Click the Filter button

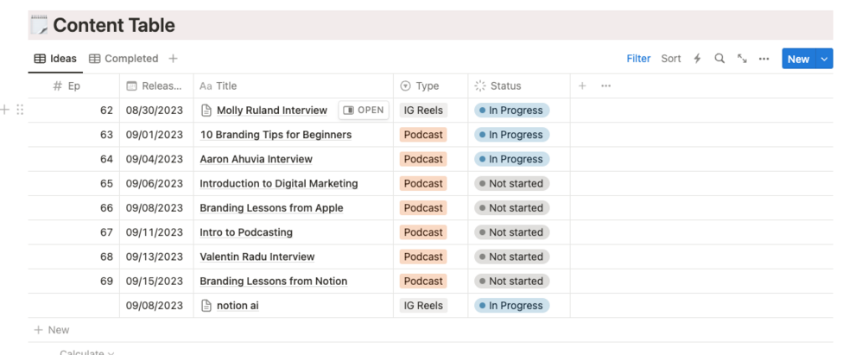click(638, 59)
